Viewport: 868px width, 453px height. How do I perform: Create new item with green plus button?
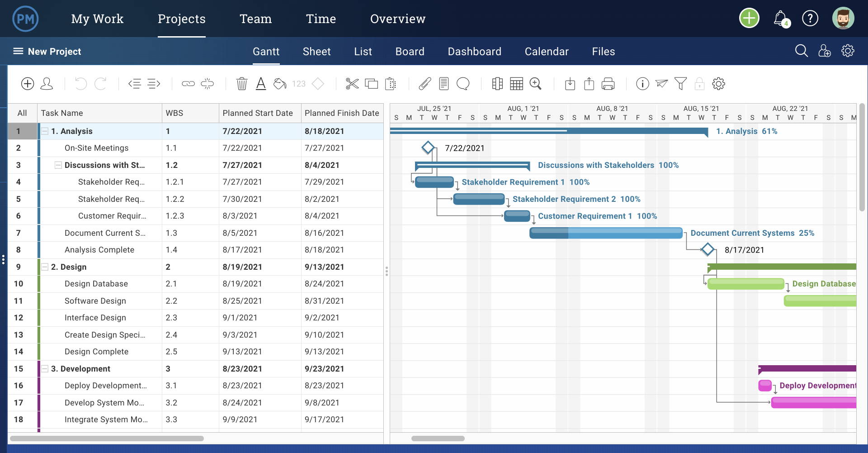pos(749,18)
